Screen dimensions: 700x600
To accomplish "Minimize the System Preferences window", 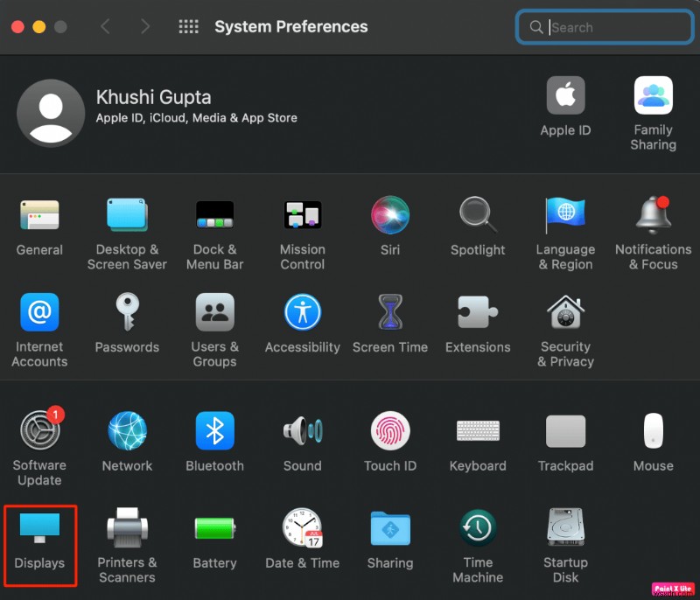I will (39, 27).
